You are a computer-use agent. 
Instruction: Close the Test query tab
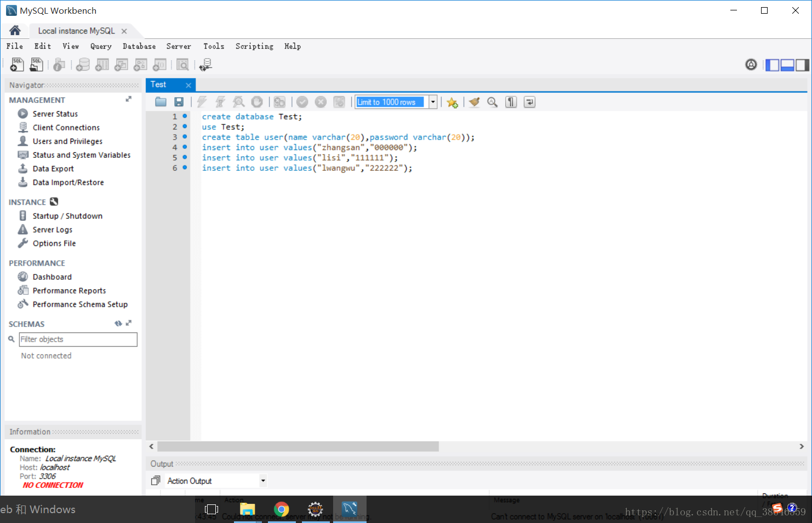pos(188,85)
